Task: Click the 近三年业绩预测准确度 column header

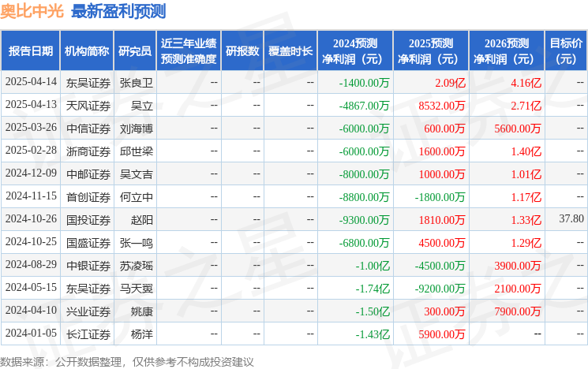Action: click(189, 50)
